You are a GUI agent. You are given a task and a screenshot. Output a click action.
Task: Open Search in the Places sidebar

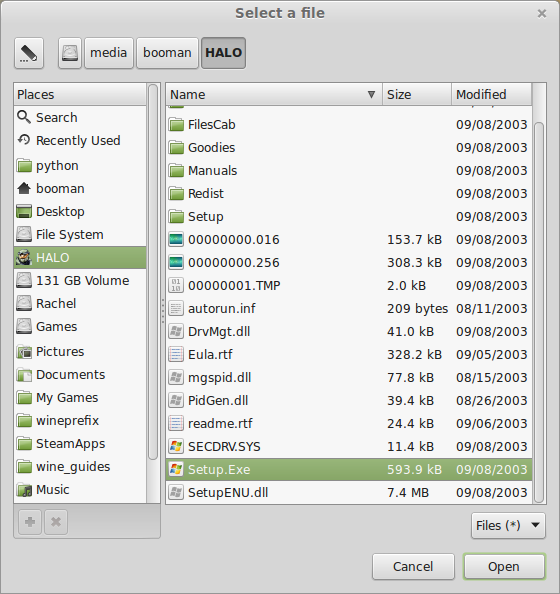pyautogui.click(x=80, y=117)
